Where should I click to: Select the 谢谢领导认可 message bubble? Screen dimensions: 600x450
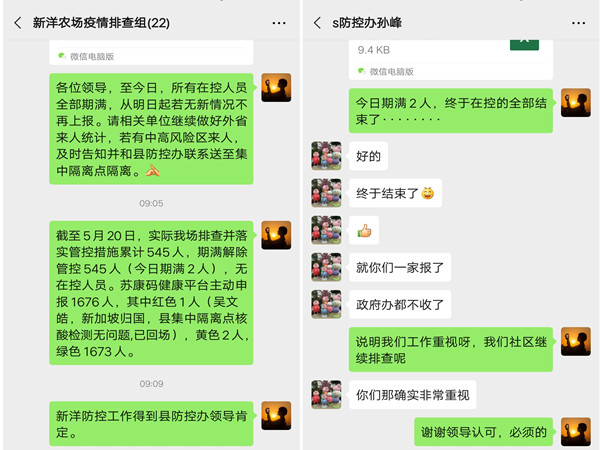pos(484,432)
